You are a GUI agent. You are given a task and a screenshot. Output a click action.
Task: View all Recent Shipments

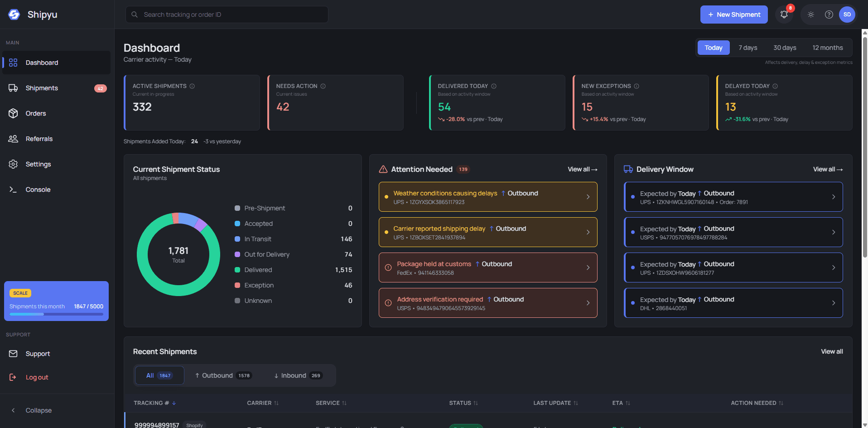coord(832,351)
